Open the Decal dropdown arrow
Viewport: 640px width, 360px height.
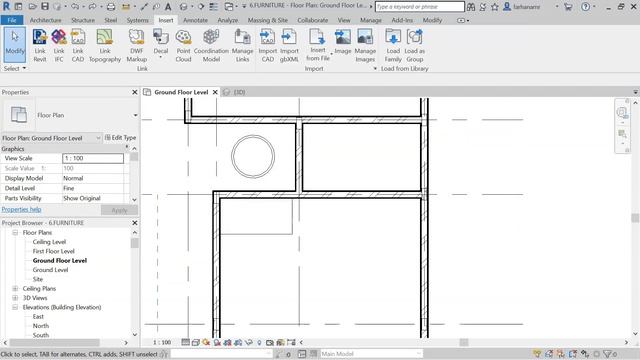click(161, 57)
